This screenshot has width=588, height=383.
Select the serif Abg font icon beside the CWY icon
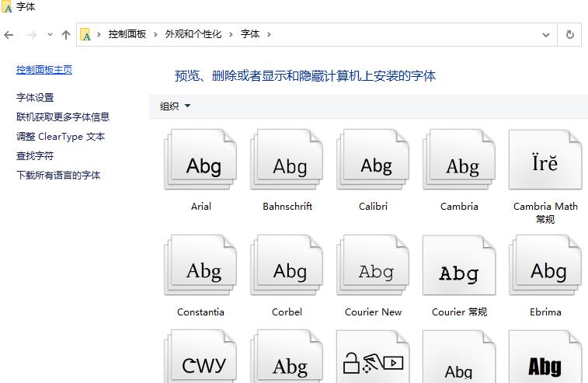pos(287,357)
